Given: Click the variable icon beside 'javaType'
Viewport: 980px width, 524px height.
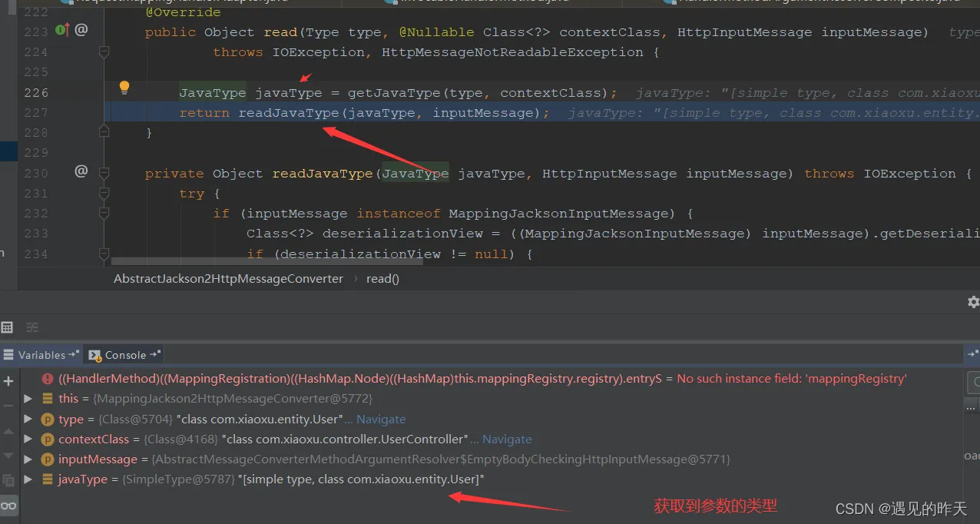Looking at the screenshot, I should 48,479.
